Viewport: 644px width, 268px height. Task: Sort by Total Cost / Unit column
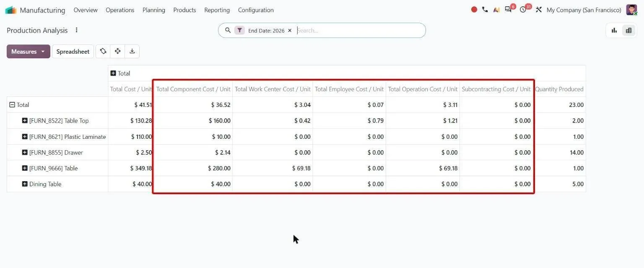(131, 89)
